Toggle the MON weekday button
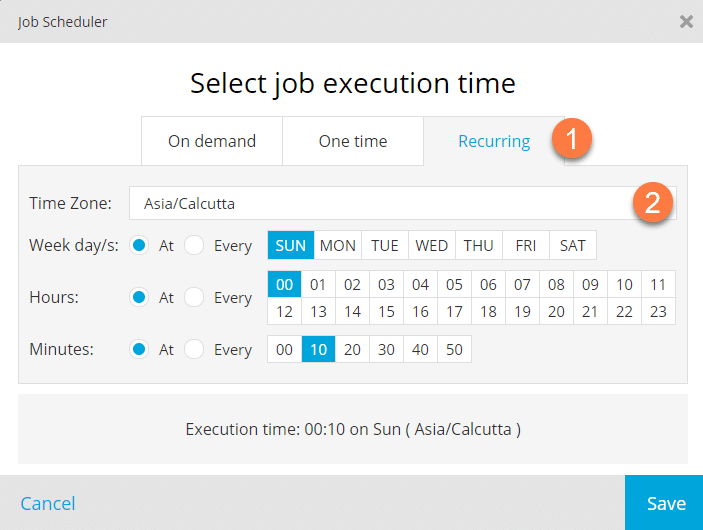Viewport: 703px width, 530px height. click(338, 245)
